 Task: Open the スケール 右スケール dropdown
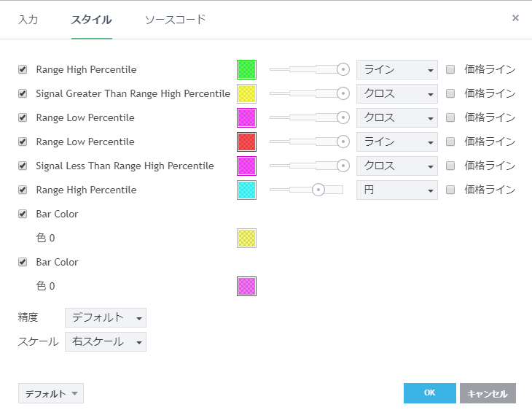click(x=106, y=341)
